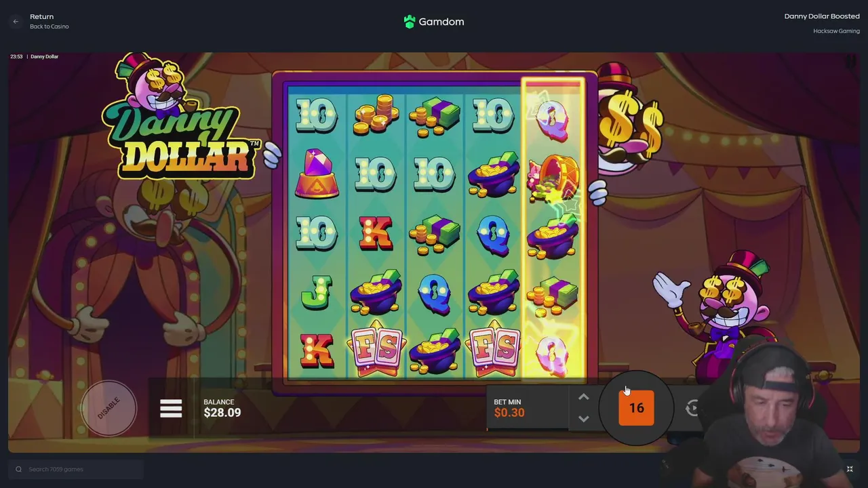868x488 pixels.
Task: Toggle the round Disable button
Action: point(108,408)
